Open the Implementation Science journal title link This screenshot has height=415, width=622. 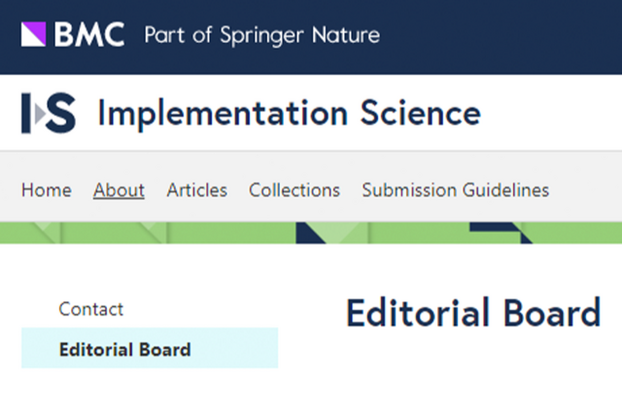pos(288,114)
